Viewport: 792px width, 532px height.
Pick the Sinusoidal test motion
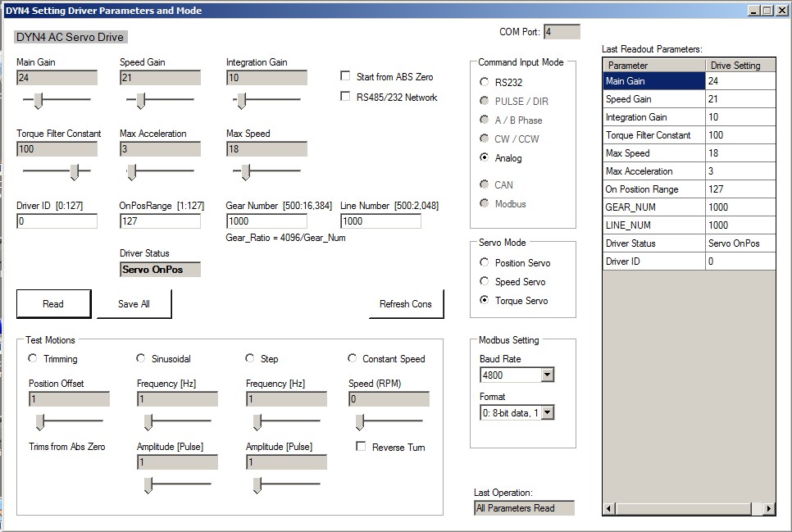141,358
